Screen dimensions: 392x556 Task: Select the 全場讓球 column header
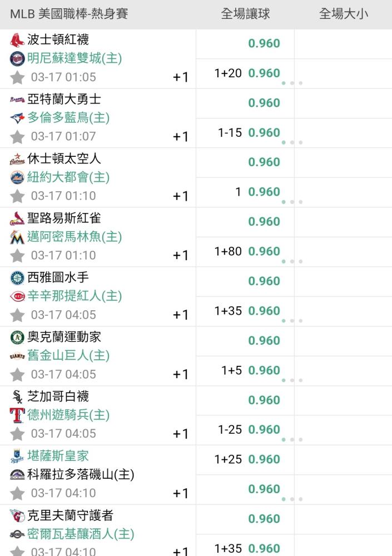tap(245, 14)
